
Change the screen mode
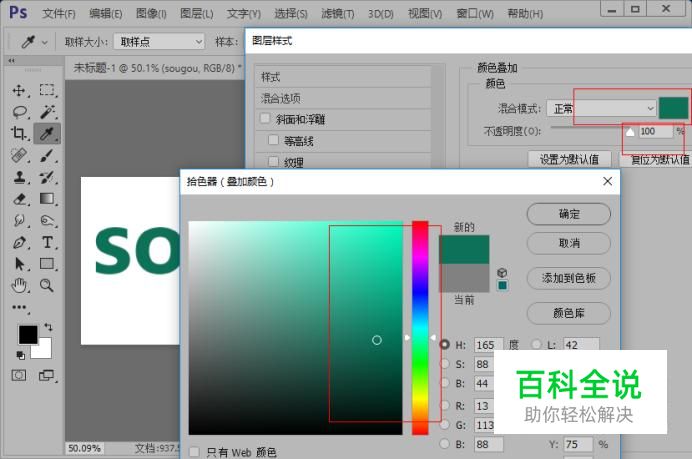pyautogui.click(x=46, y=375)
